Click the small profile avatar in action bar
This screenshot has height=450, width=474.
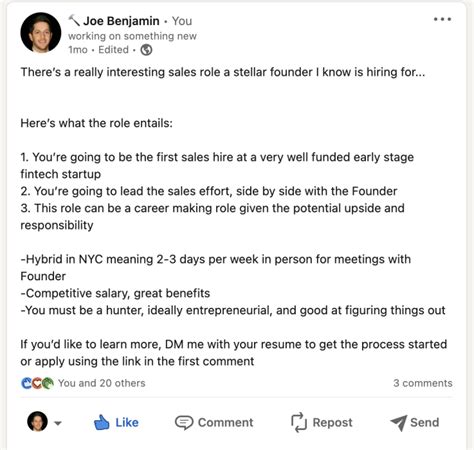[37, 422]
